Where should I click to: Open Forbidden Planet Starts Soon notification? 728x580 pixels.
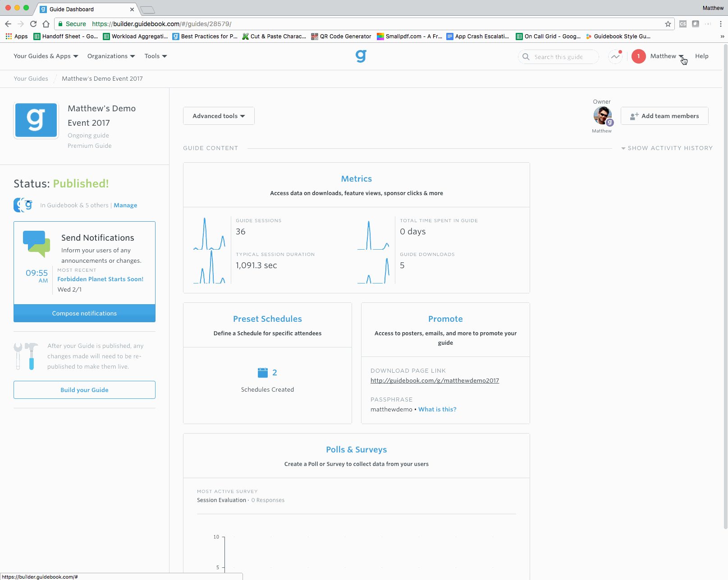click(x=101, y=279)
